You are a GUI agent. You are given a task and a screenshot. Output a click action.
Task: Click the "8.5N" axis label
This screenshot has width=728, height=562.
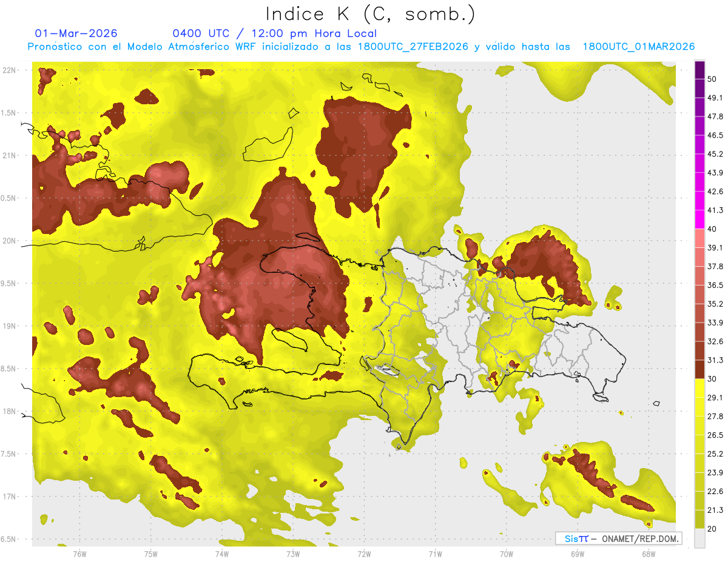(x=8, y=369)
